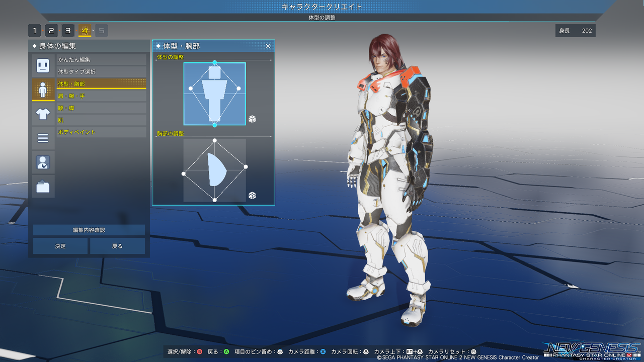Select creation step 4 tab
644x362 pixels.
(85, 31)
